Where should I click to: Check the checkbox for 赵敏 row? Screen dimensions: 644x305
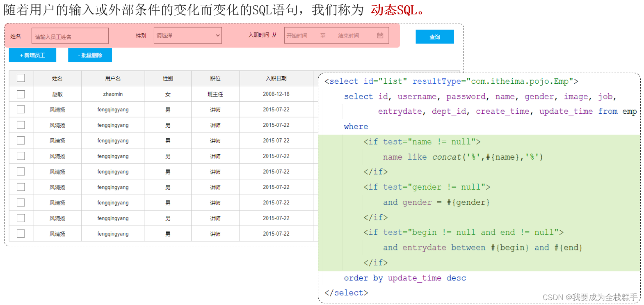(x=21, y=94)
